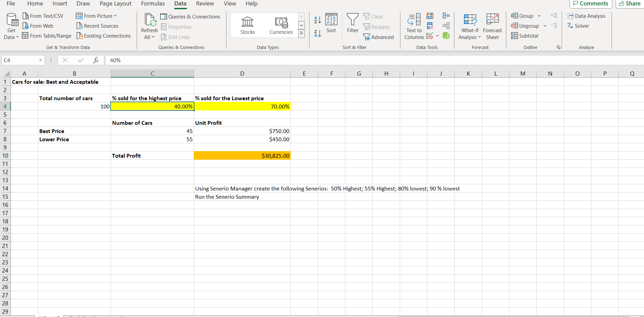Click the Group button
The height and width of the screenshot is (317, 644).
[x=522, y=16]
